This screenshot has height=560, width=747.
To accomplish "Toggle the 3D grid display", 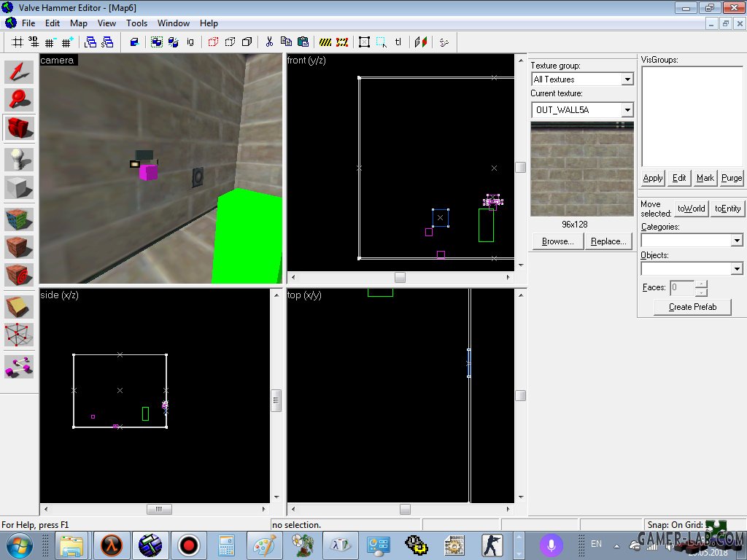I will (34, 42).
